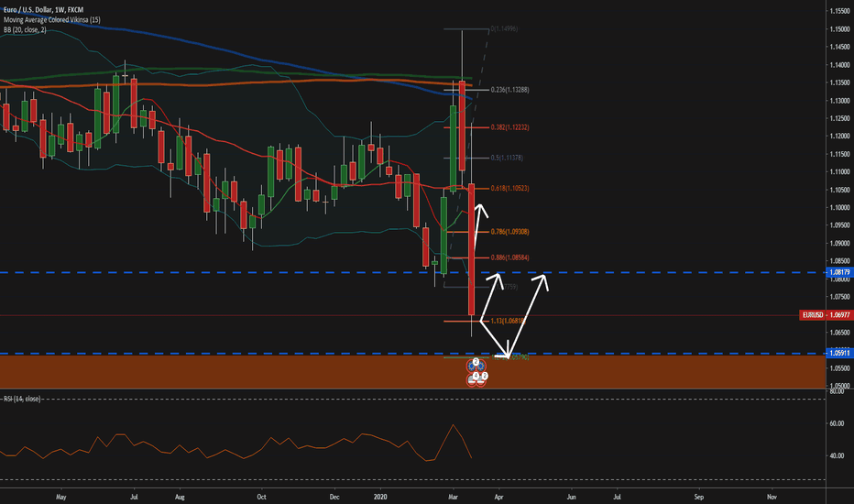
Task: Select the RSI (14, close) indicator label
Action: 22,399
